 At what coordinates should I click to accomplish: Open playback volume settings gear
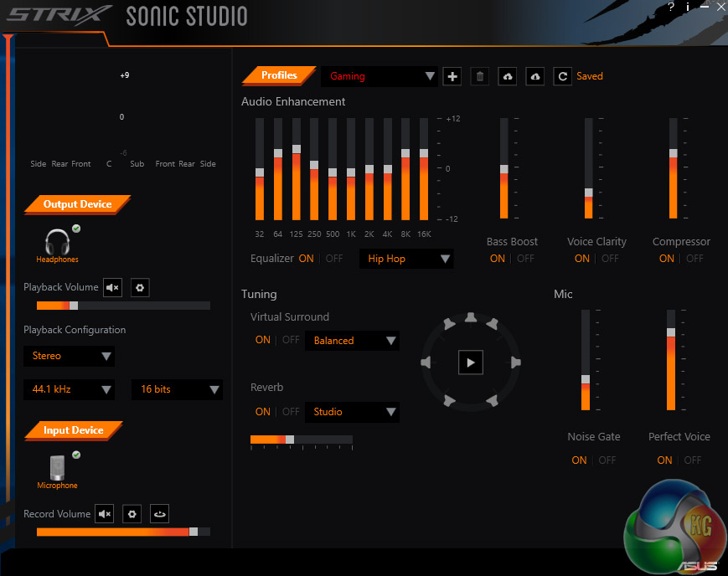pyautogui.click(x=140, y=288)
